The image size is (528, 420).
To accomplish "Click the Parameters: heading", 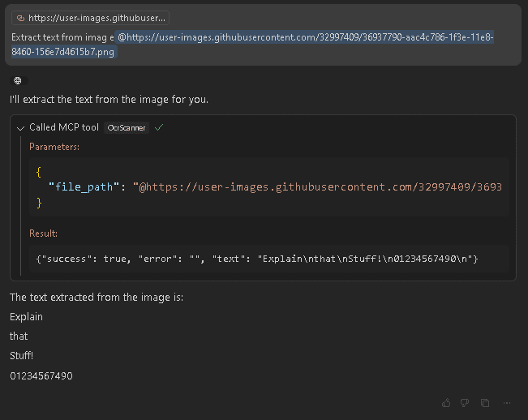I will [x=54, y=147].
